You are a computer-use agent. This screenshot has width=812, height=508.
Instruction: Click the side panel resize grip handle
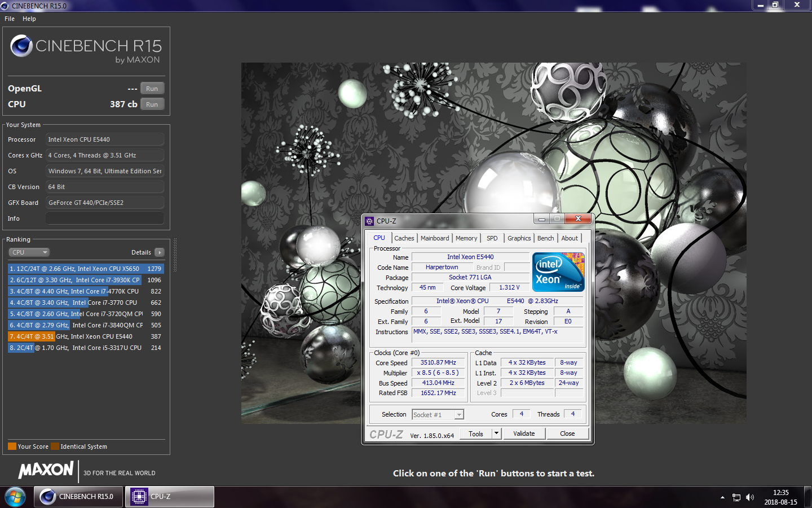pyautogui.click(x=175, y=255)
